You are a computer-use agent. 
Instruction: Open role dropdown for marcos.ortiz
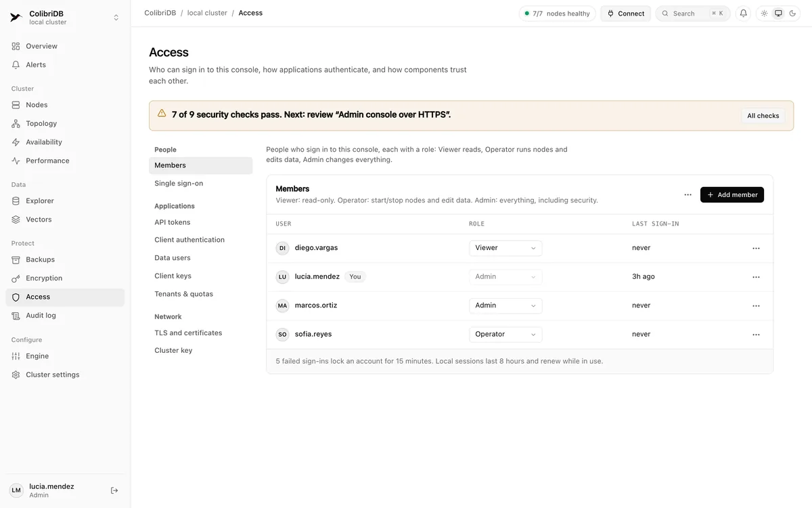click(x=505, y=305)
